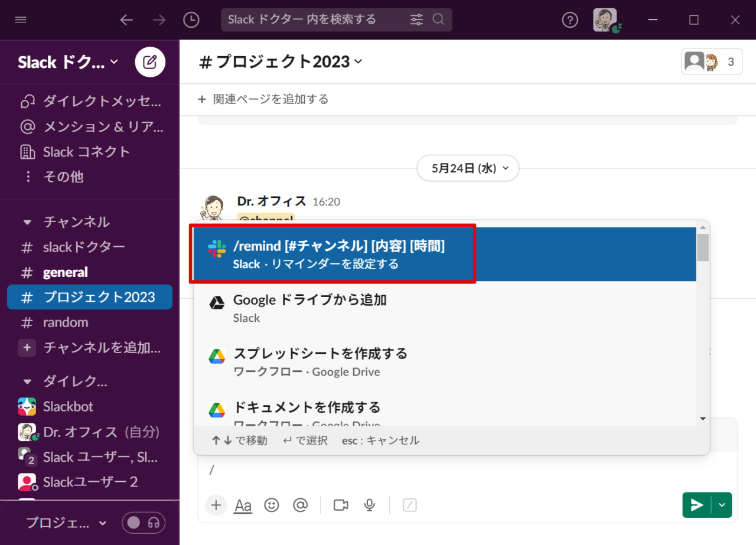This screenshot has width=756, height=545.
Task: Open Slackbot direct message
Action: [90, 407]
